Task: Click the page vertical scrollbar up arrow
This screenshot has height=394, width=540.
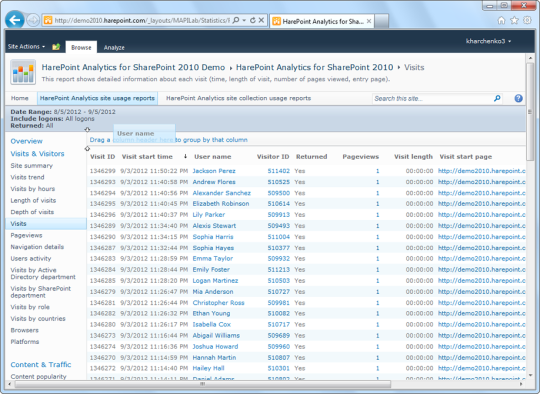Action: click(530, 58)
